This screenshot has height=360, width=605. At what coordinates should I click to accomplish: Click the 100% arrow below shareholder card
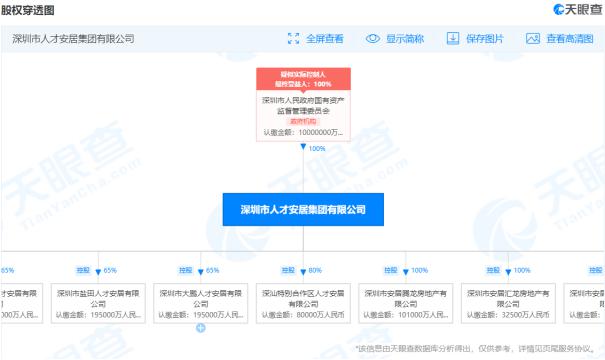click(x=303, y=147)
